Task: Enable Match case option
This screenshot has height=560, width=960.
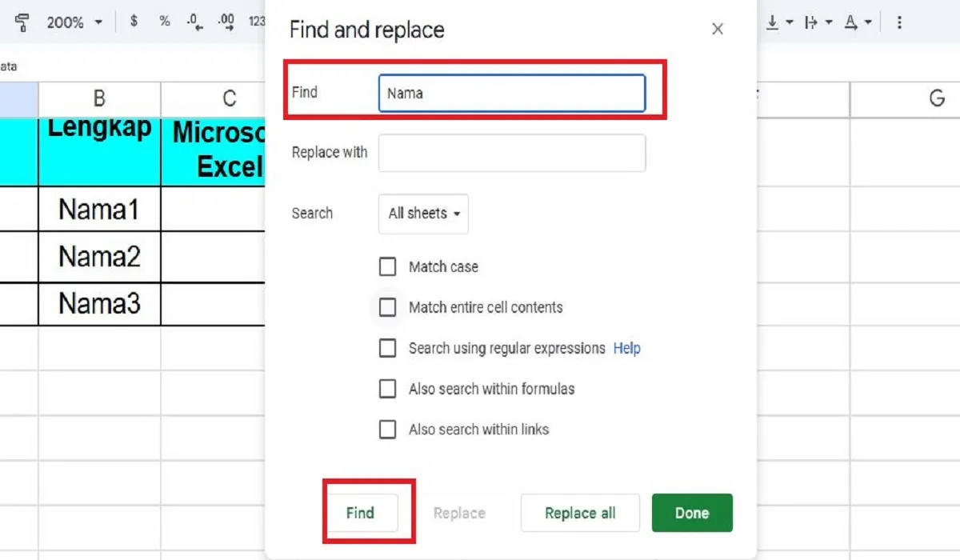Action: [x=388, y=266]
